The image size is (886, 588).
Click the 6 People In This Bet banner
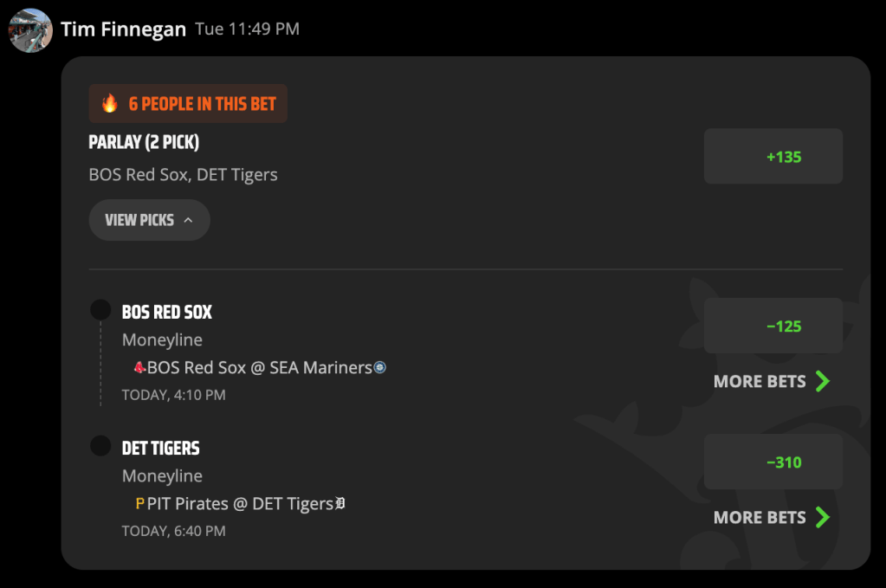tap(188, 104)
